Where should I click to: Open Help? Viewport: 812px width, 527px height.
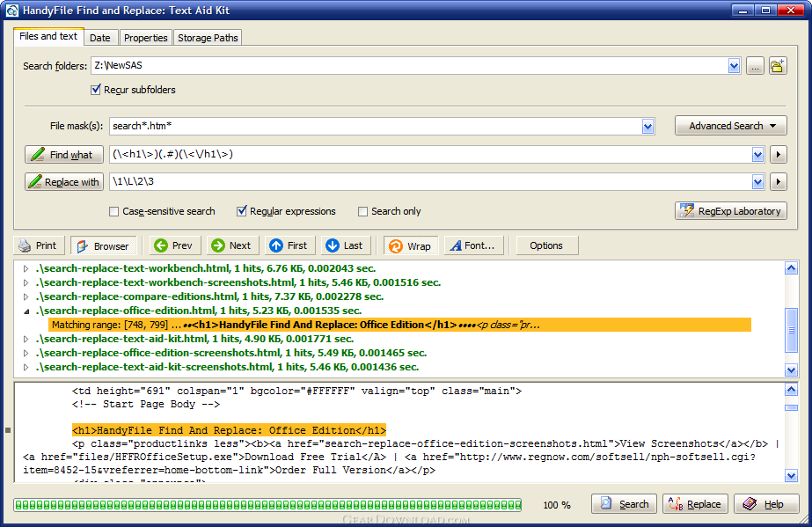click(x=766, y=504)
